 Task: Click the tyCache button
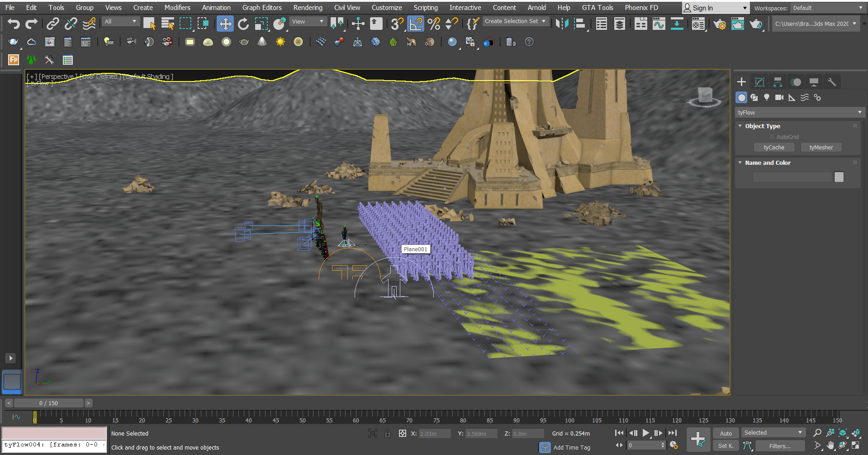coord(774,148)
